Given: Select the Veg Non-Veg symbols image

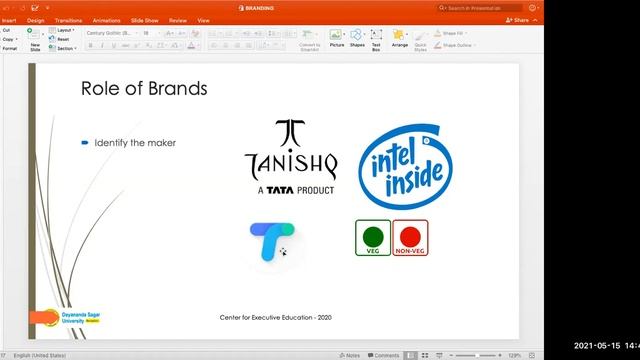Looking at the screenshot, I should (392, 238).
